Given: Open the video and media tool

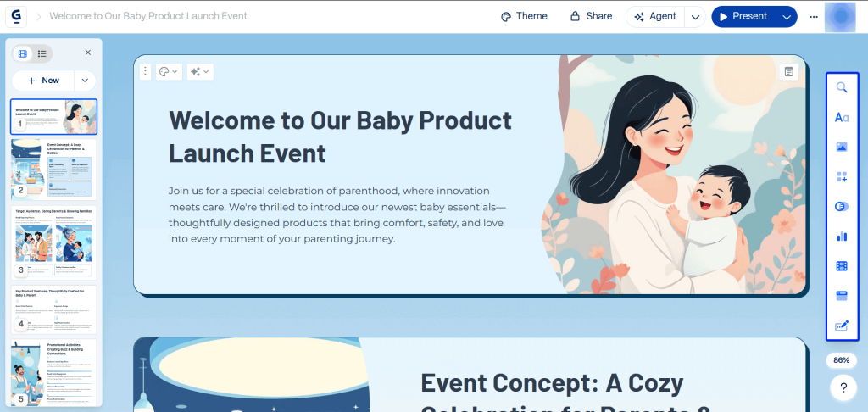Looking at the screenshot, I should [842, 266].
